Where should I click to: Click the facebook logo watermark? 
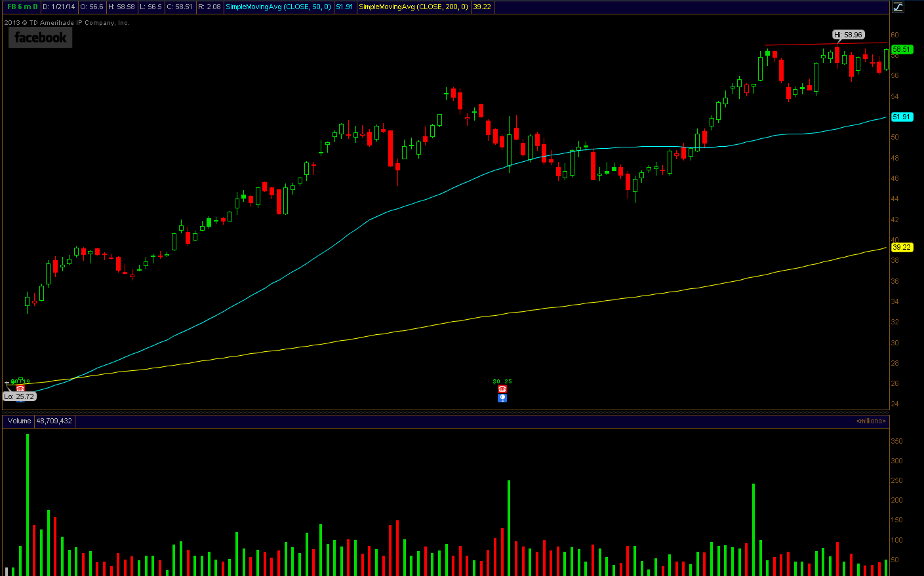click(x=40, y=38)
